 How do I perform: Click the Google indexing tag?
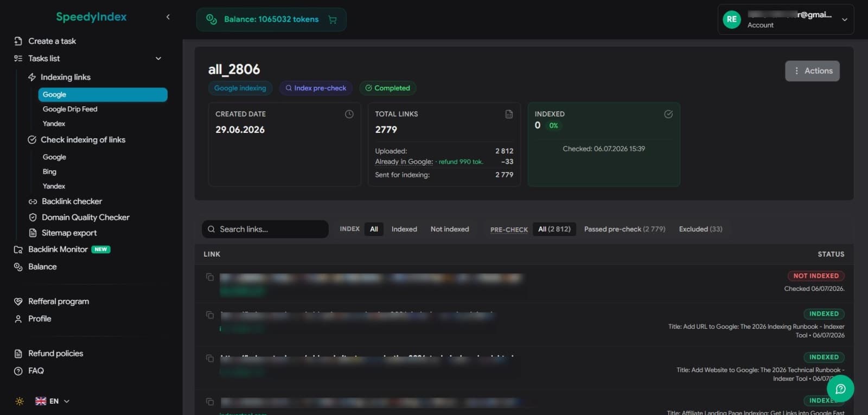click(x=240, y=88)
